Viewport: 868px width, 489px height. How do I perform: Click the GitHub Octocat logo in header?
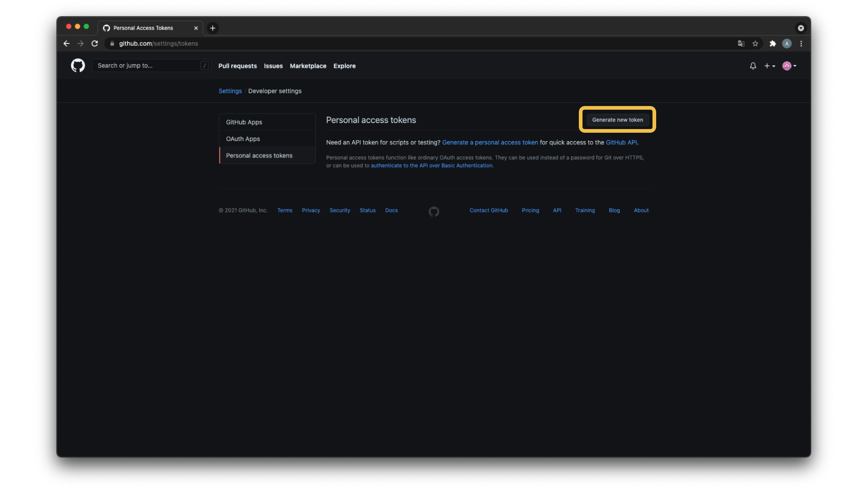(x=78, y=65)
